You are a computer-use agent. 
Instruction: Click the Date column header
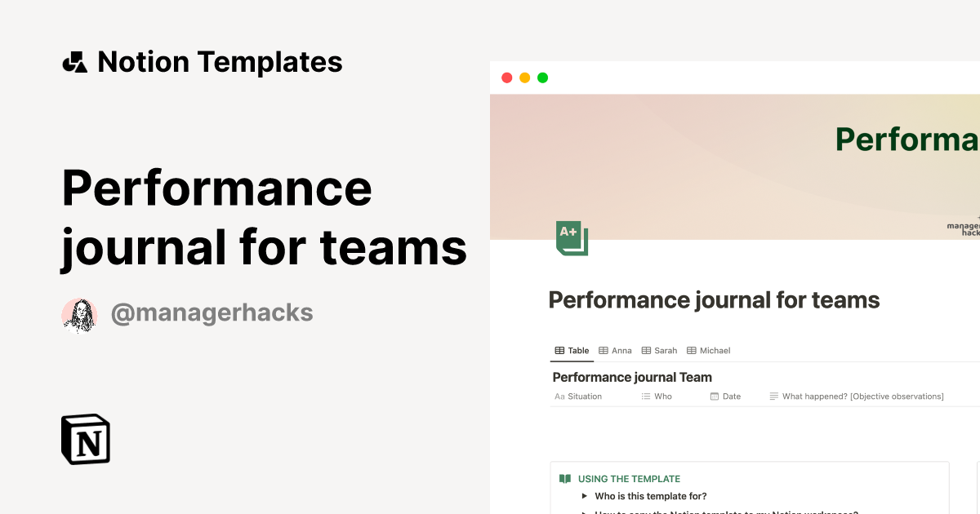(725, 397)
